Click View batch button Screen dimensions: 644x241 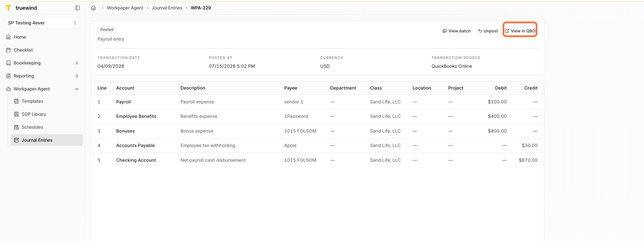tap(457, 31)
